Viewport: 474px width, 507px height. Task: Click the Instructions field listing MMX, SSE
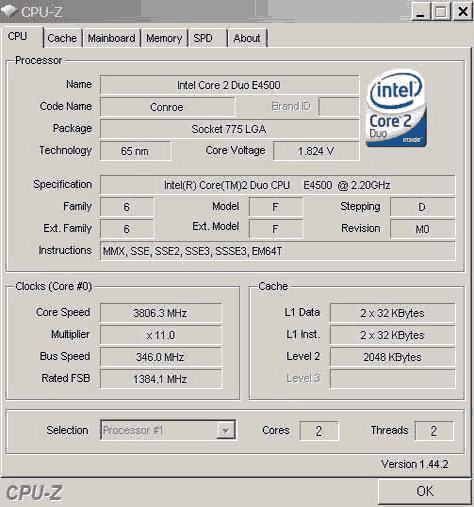click(x=277, y=251)
